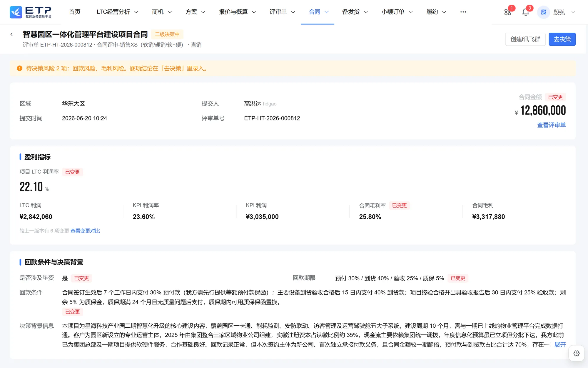Open the 查看评审单 link
This screenshot has width=588, height=368.
tap(551, 125)
